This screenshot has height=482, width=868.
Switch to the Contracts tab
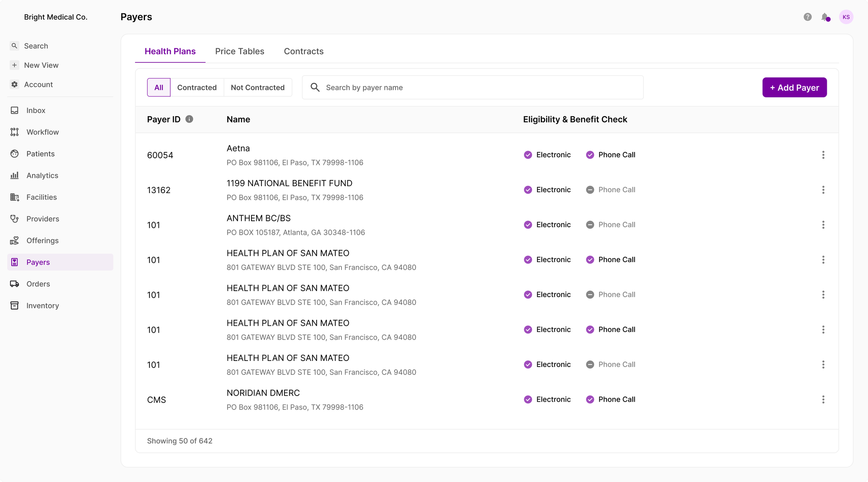point(304,51)
